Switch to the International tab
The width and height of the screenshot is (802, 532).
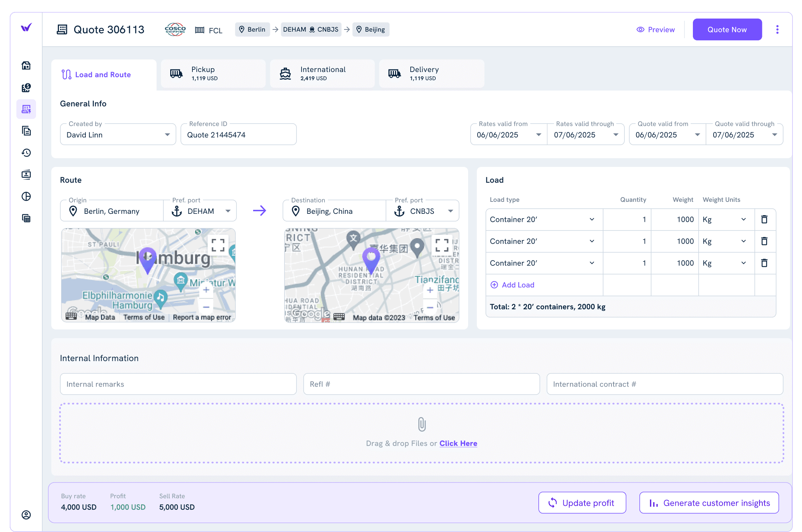(x=322, y=73)
